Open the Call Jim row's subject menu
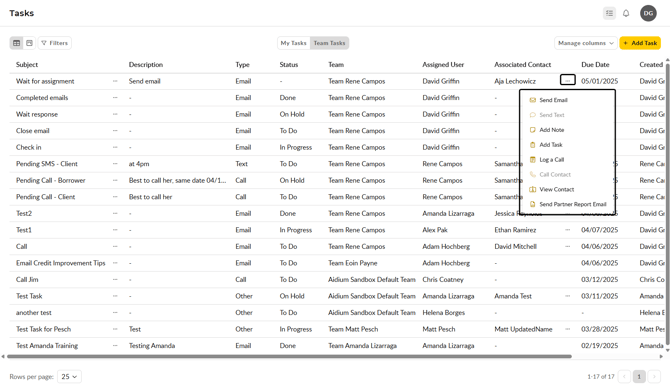Screen dimensions: 670x391 (115, 279)
